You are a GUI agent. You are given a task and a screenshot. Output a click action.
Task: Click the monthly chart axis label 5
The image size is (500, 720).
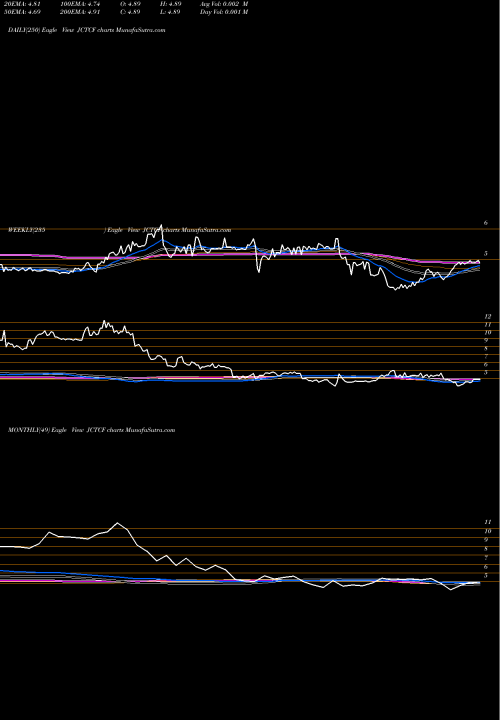[486, 575]
